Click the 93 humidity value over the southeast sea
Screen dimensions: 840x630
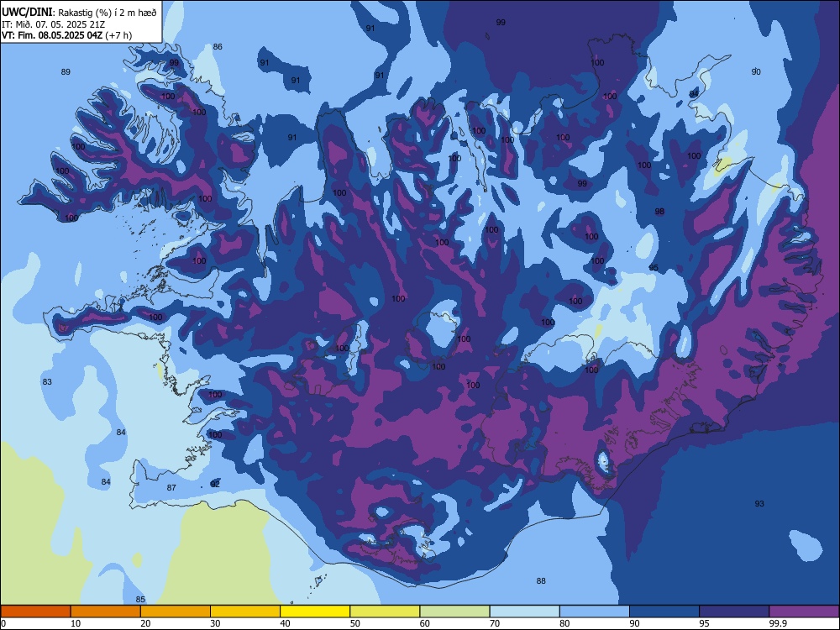(x=759, y=503)
